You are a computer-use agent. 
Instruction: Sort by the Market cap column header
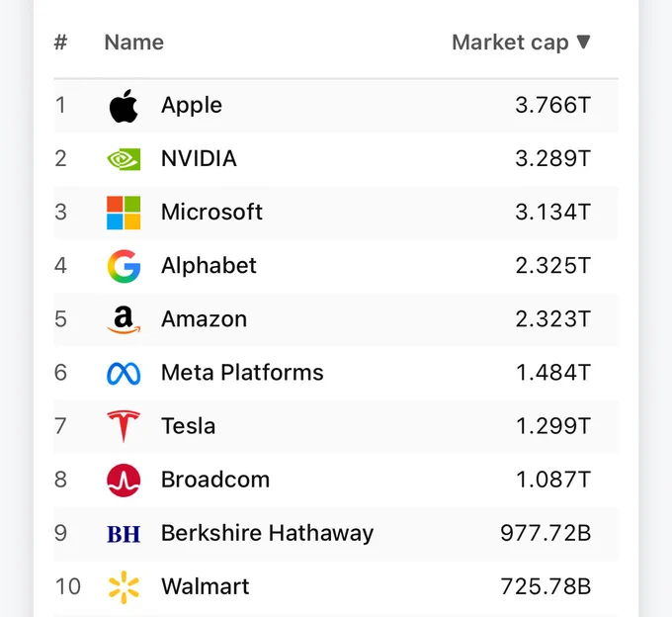(511, 43)
